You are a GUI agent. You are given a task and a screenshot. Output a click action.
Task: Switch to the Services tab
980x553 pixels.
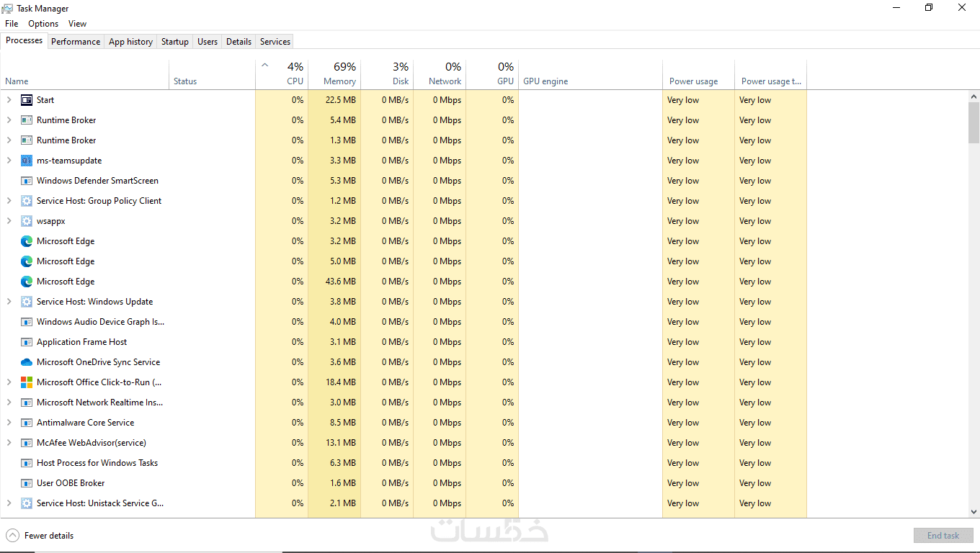point(275,42)
